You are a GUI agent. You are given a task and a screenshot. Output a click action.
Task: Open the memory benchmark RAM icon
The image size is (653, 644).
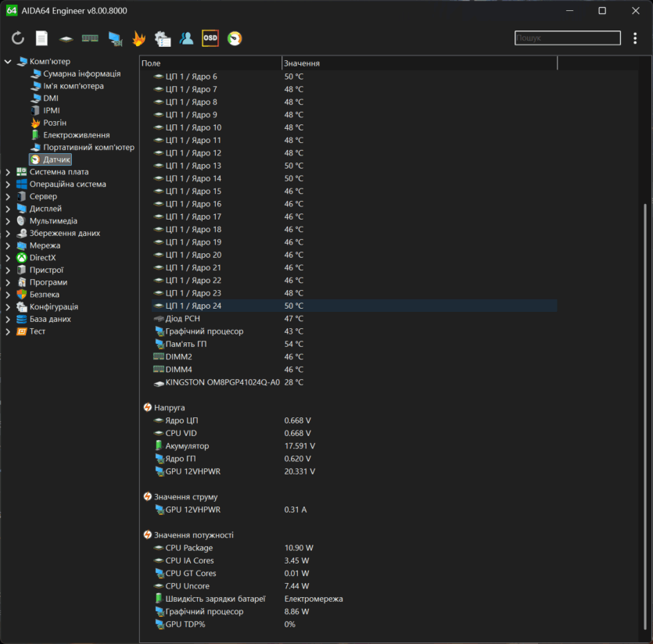(x=90, y=38)
